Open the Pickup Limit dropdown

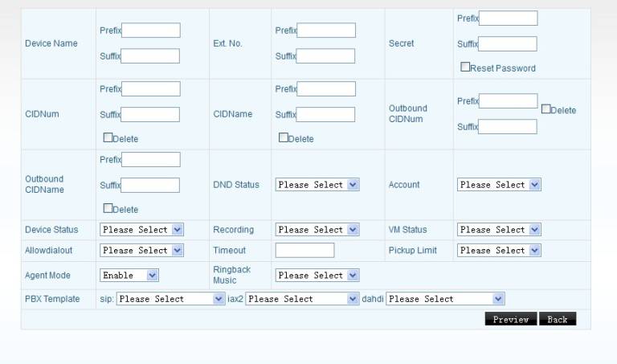pos(498,251)
